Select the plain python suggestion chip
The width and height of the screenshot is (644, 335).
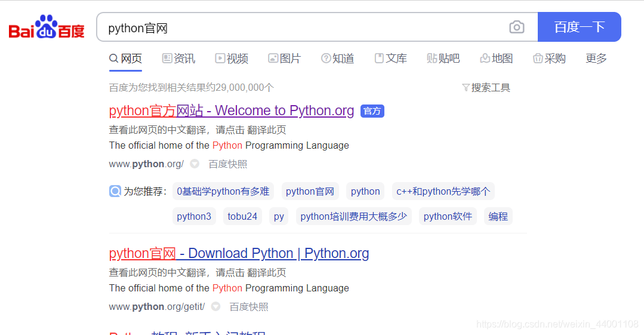[365, 192]
